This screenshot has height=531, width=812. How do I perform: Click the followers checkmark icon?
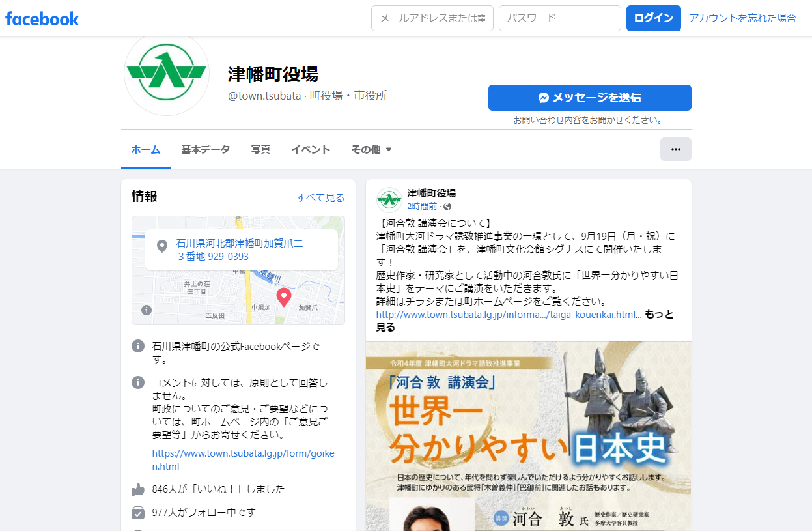(138, 513)
